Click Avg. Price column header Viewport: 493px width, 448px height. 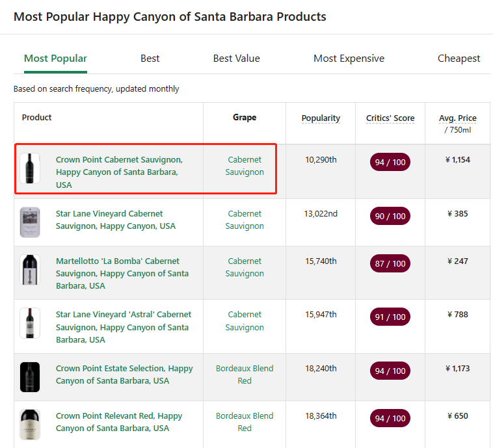pos(457,118)
